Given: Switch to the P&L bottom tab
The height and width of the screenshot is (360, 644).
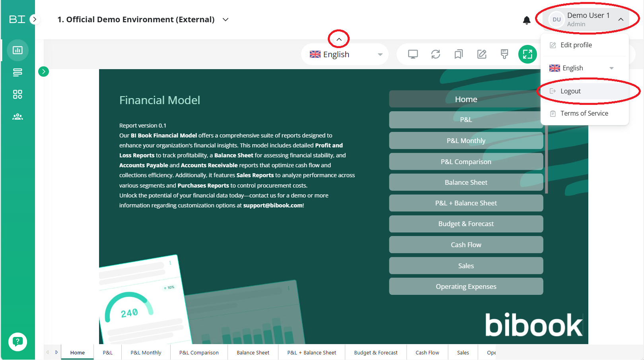Looking at the screenshot, I should tap(108, 352).
